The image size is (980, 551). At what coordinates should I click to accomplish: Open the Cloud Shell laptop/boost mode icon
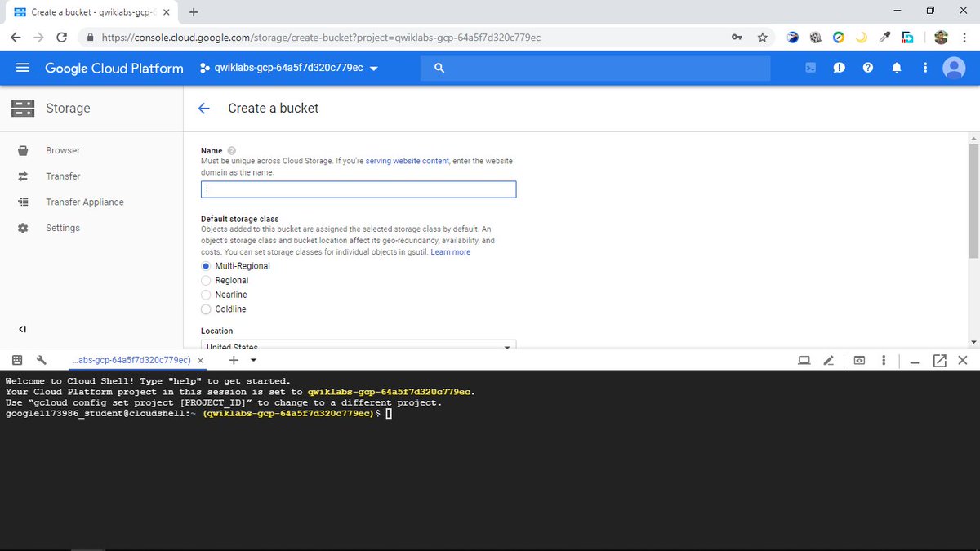(x=804, y=360)
